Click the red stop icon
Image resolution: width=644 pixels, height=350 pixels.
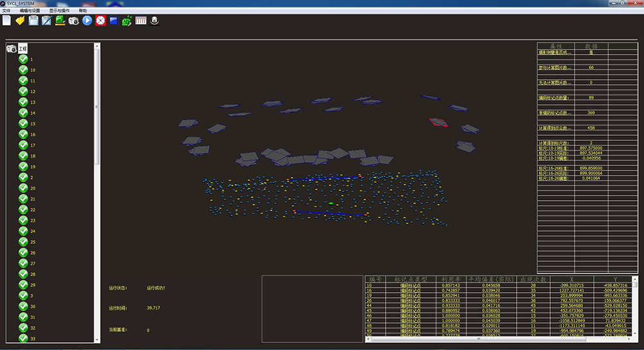click(100, 21)
